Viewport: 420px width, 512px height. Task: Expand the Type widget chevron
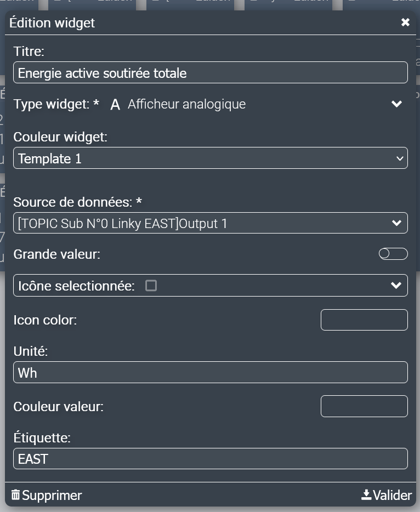396,104
